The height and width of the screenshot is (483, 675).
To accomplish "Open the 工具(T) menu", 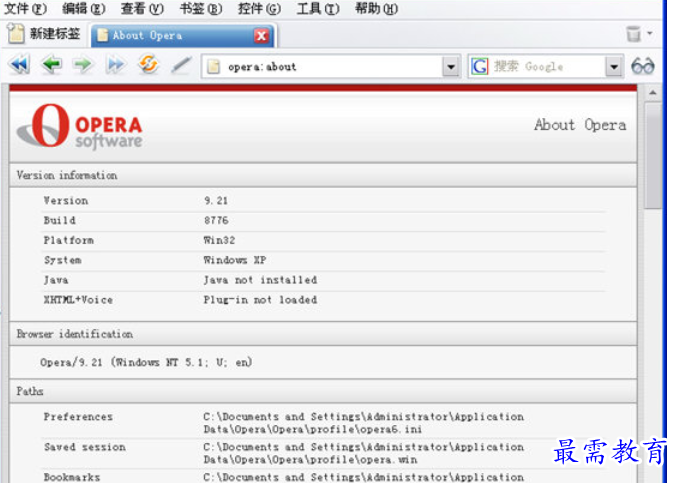I will 318,8.
